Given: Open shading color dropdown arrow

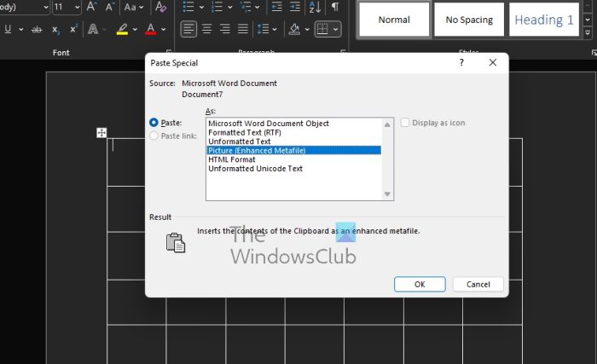Looking at the screenshot, I should (307, 29).
